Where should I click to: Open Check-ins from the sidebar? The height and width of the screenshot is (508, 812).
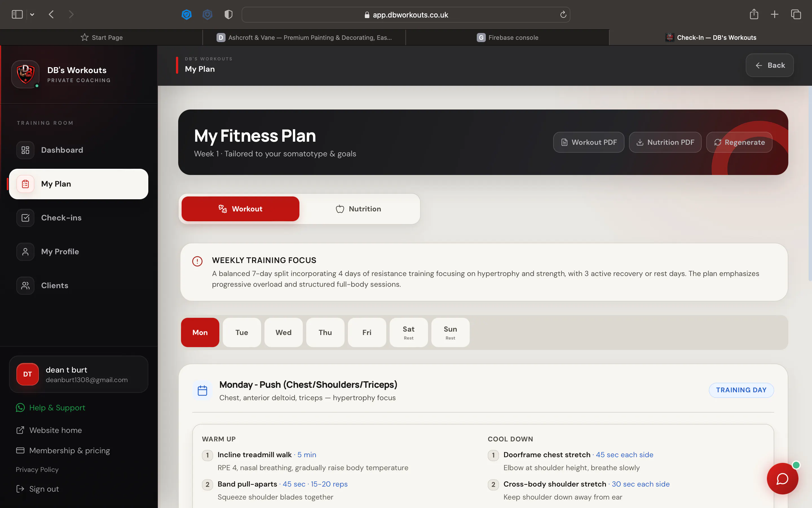[x=78, y=218]
